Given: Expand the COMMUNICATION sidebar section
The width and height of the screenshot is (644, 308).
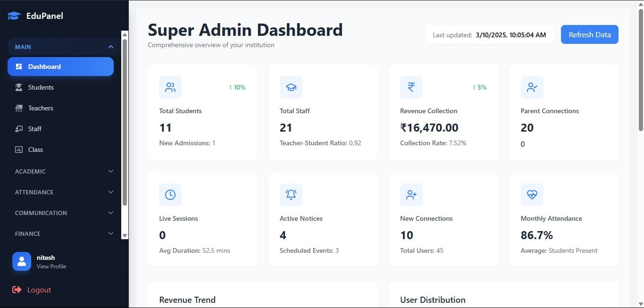Looking at the screenshot, I should tap(64, 213).
